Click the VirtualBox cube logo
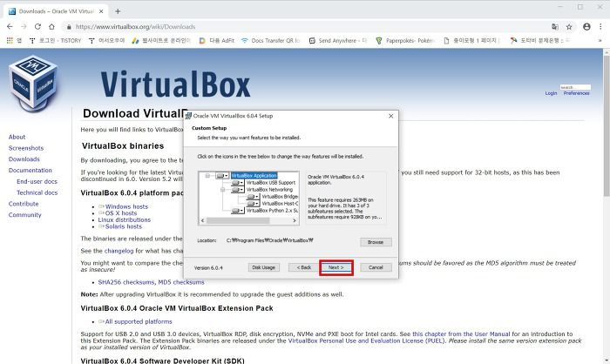The image size is (610, 364). 33,84
